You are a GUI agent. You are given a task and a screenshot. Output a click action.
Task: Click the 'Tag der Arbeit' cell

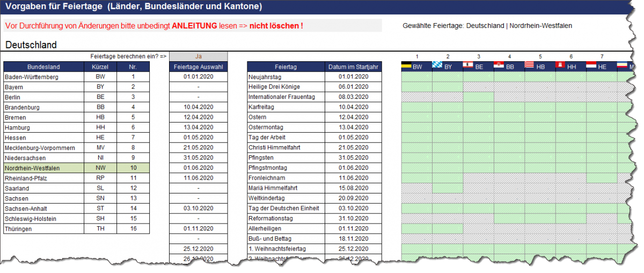coord(286,138)
